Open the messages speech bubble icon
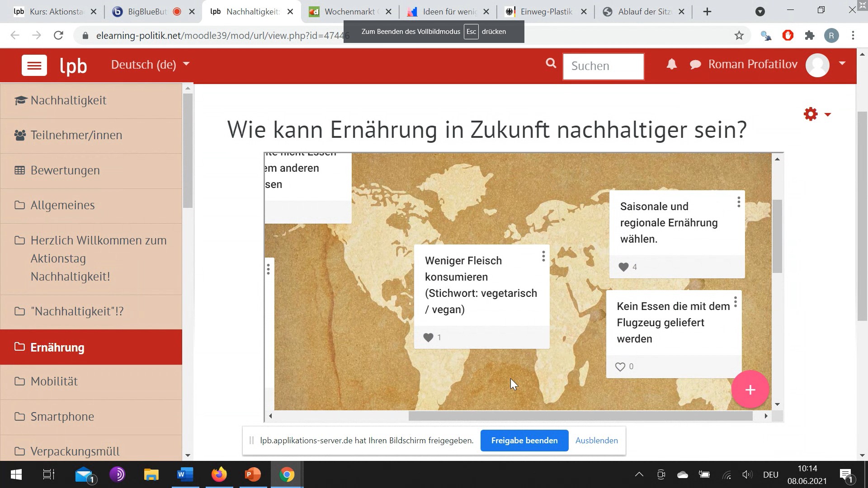Viewport: 868px width, 488px height. 695,65
